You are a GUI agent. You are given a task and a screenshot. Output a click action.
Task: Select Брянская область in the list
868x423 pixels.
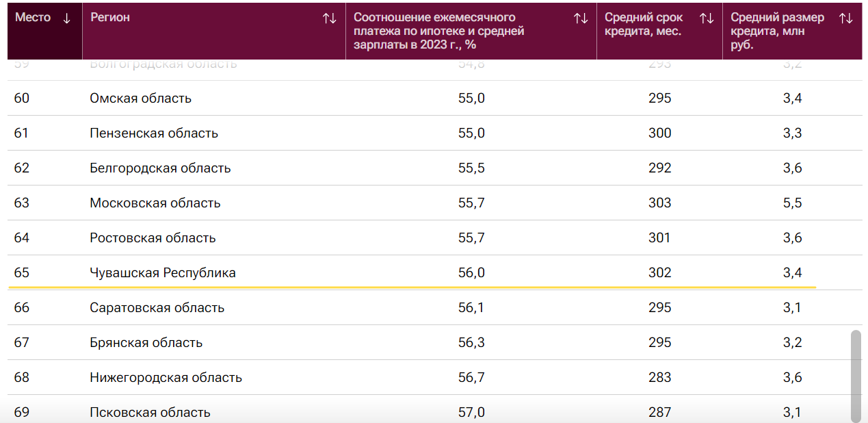click(146, 343)
